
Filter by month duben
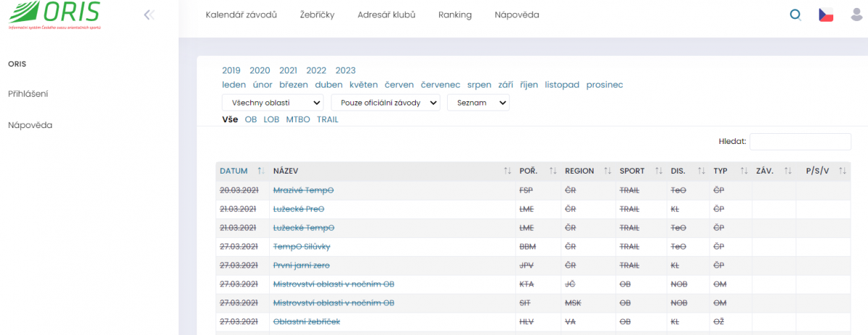[328, 85]
